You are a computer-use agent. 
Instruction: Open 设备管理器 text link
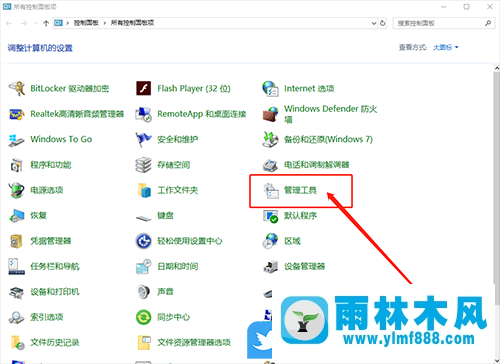pyautogui.click(x=304, y=267)
